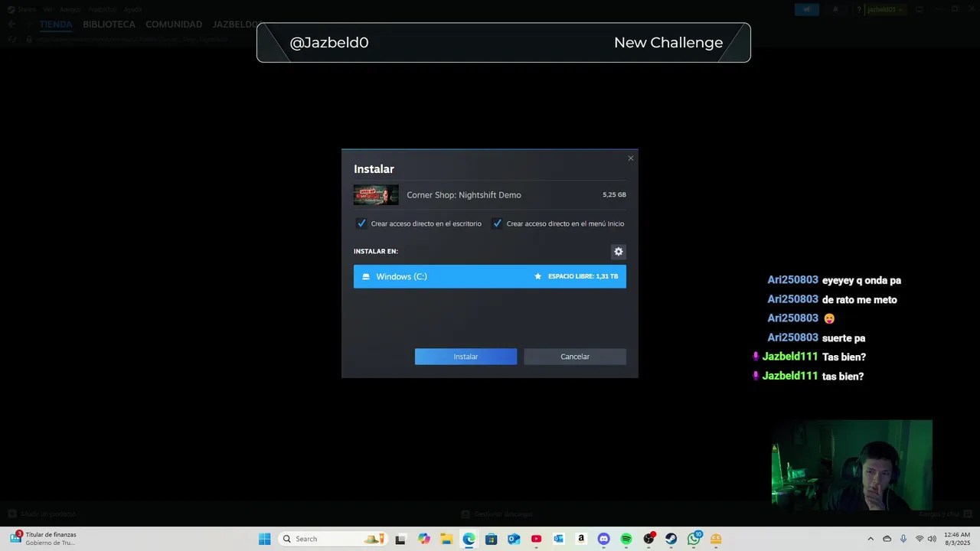Open OBS Studio from taskbar

(x=648, y=539)
